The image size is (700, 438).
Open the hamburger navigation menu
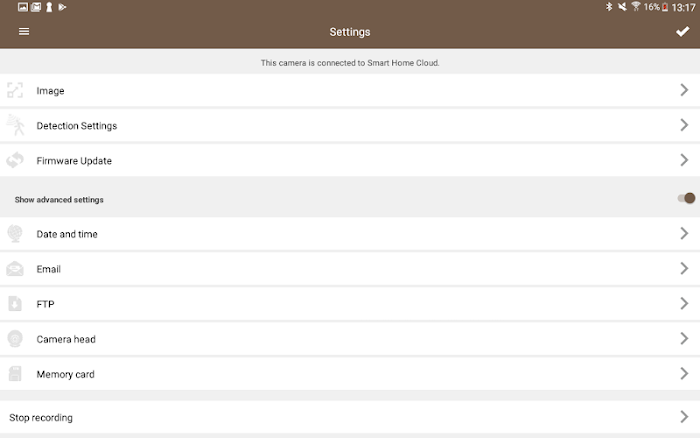coord(24,31)
